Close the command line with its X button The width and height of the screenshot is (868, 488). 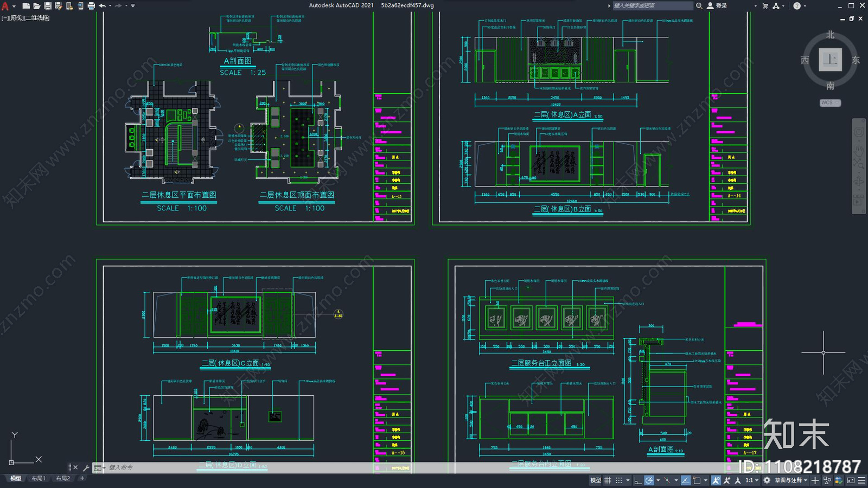(75, 467)
